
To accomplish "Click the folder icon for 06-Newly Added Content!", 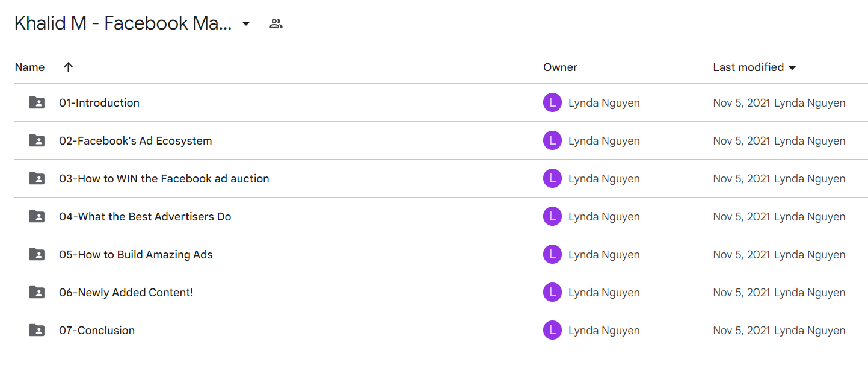I will 37,293.
